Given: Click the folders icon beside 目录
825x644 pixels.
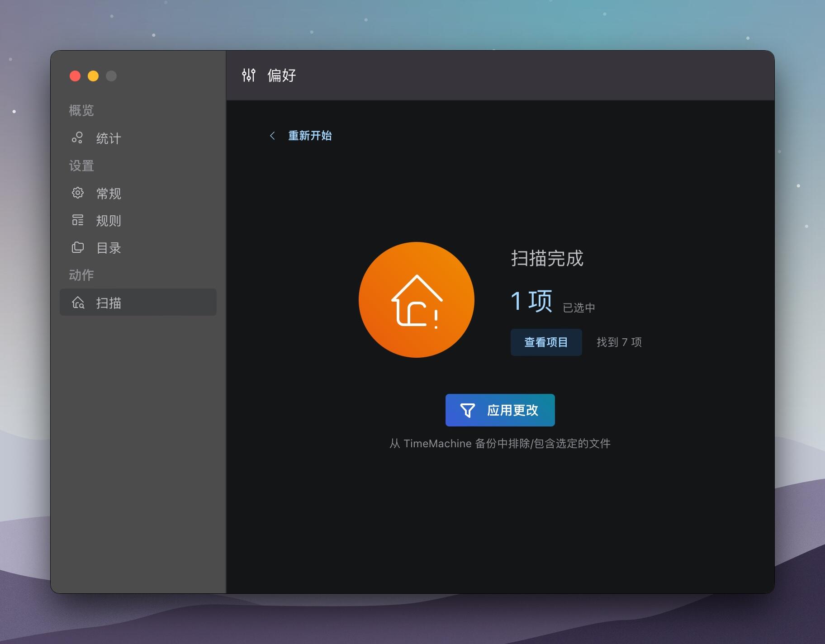Looking at the screenshot, I should (77, 247).
